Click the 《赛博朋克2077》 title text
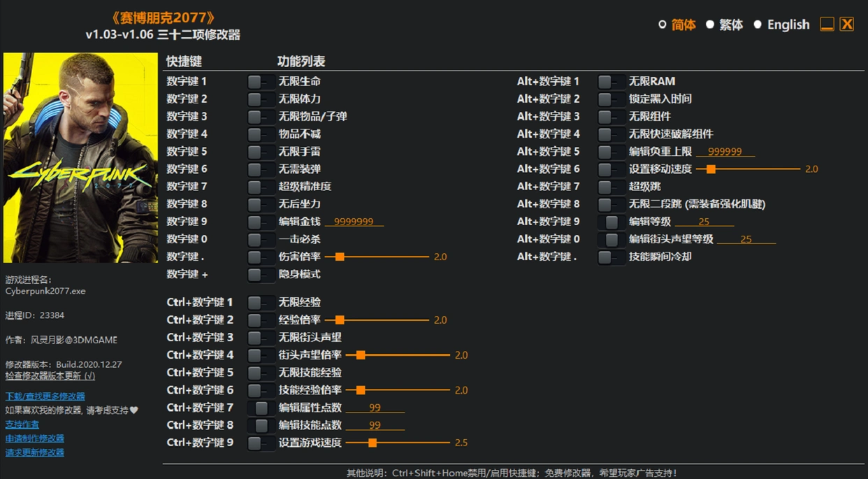The width and height of the screenshot is (868, 479). point(163,18)
